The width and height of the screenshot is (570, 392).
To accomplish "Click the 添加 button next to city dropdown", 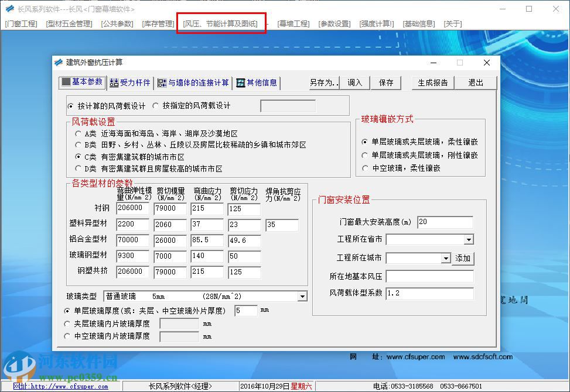I will tap(463, 257).
